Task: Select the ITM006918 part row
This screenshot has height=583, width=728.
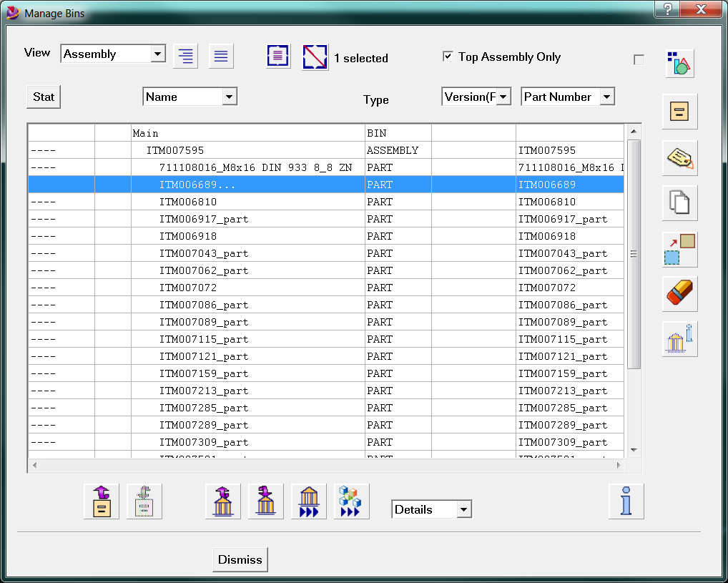Action: click(326, 237)
